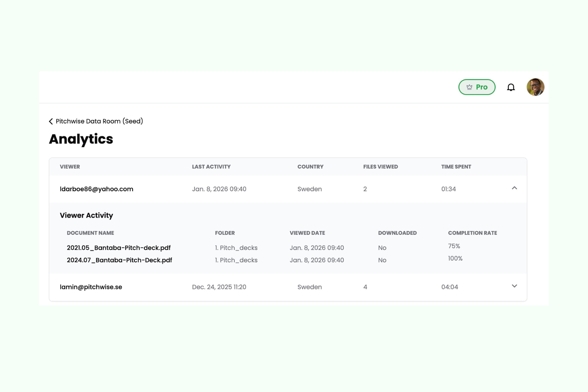
Task: Click the Viewer Activity section heading
Action: tap(86, 215)
